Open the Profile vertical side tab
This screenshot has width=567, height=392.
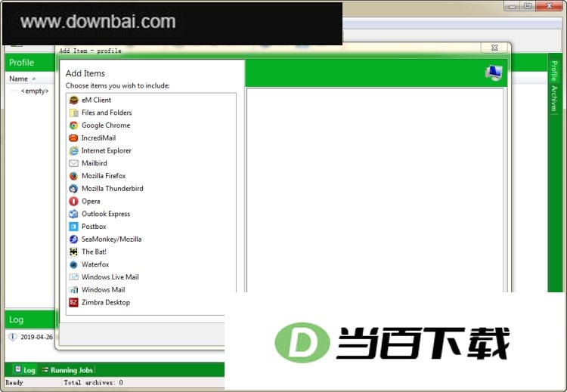click(554, 70)
